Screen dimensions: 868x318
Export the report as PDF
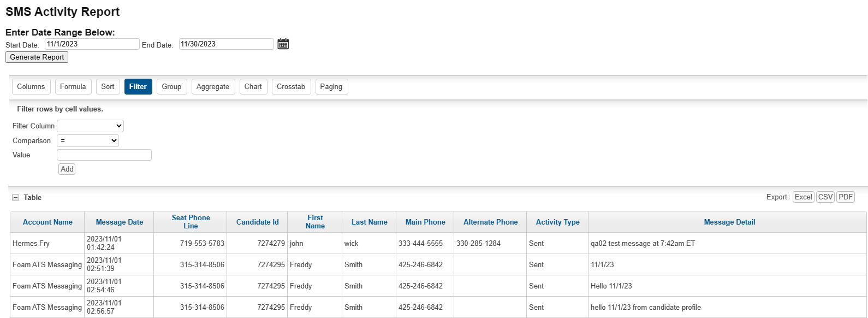click(846, 197)
